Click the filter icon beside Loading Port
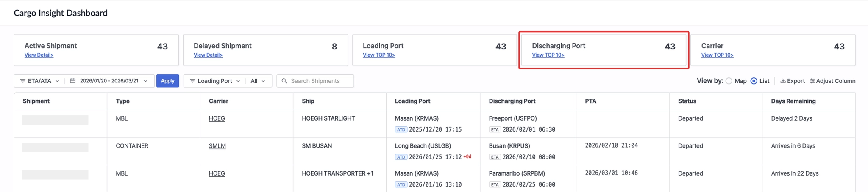The height and width of the screenshot is (192, 868). (192, 81)
